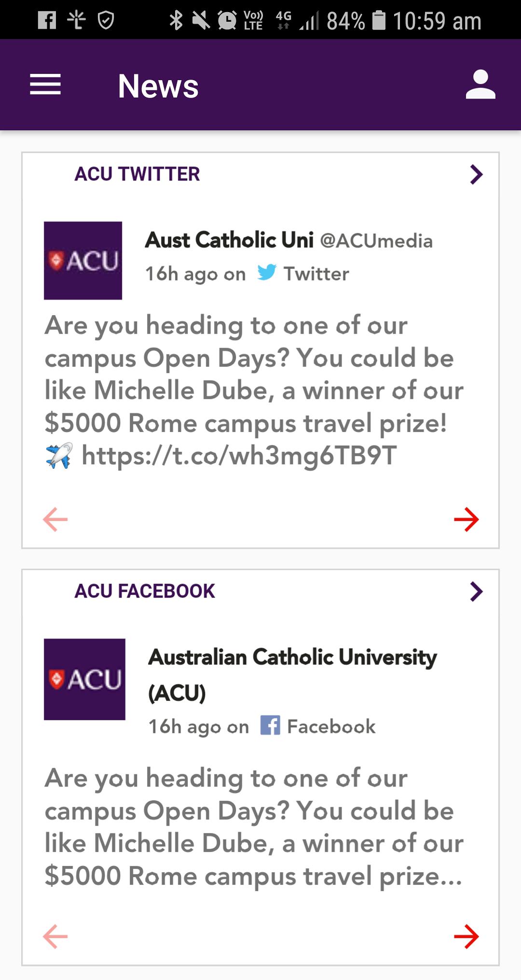Screen dimensions: 521x980
Task: Tap the Bluetooth status bar icon
Action: click(x=175, y=21)
